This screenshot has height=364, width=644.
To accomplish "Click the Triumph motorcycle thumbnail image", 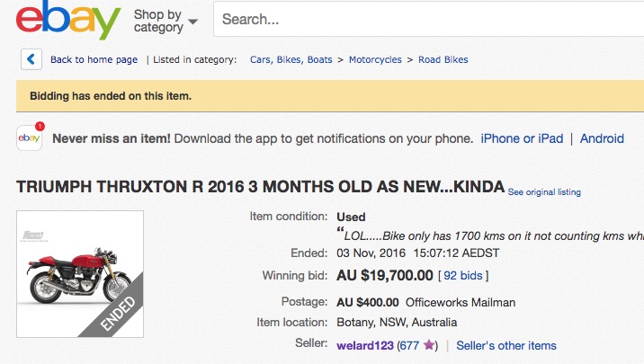I will pos(80,274).
